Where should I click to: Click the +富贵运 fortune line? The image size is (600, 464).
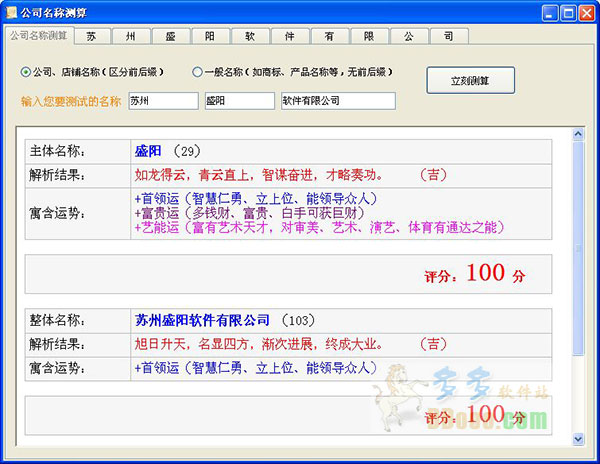[249, 213]
